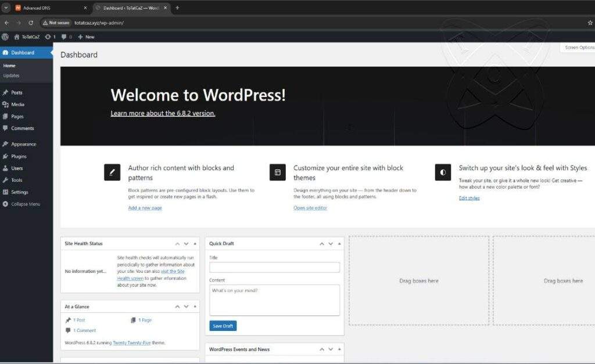Click the New plus icon in admin bar
595x364 pixels.
[80, 37]
